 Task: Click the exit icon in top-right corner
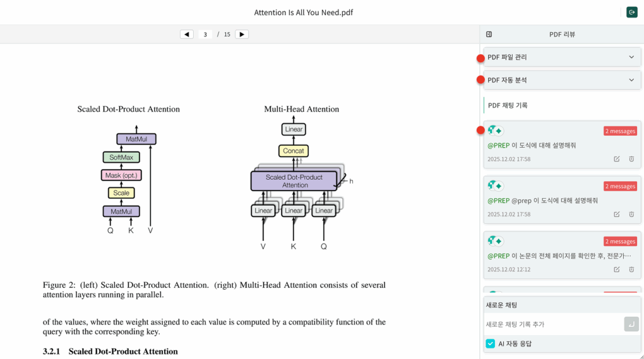pyautogui.click(x=631, y=12)
